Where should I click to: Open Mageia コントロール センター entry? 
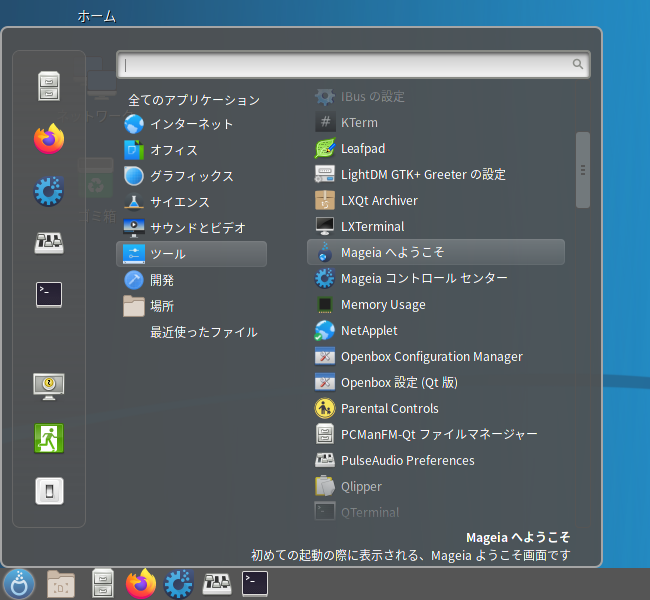436,278
